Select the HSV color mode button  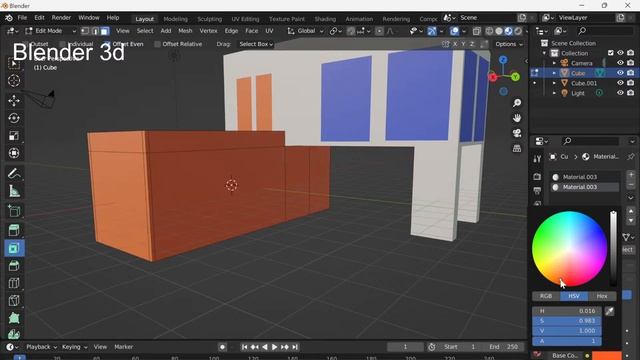coord(574,296)
